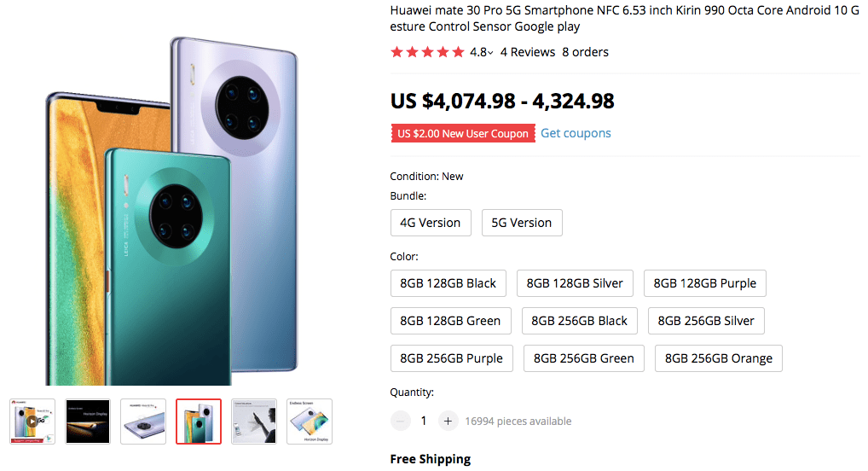Increase quantity with the plus button

[448, 421]
